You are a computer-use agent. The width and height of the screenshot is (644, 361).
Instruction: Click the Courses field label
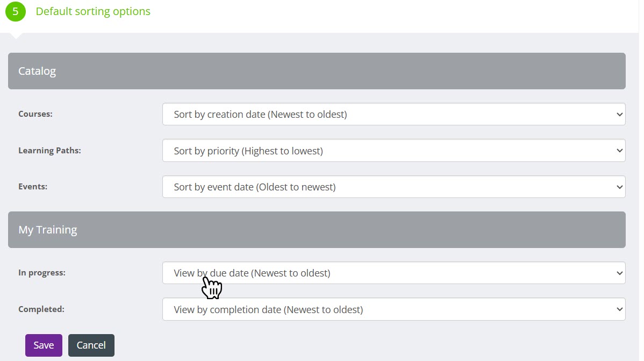(x=35, y=114)
